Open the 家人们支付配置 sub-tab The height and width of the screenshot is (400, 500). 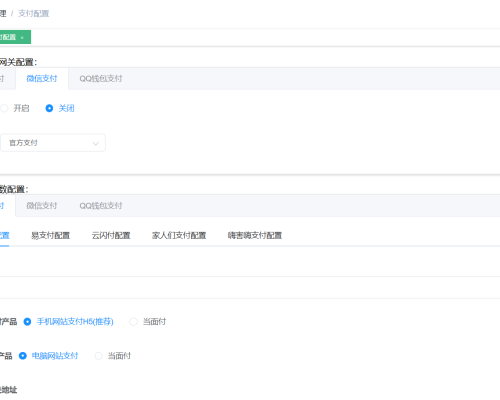click(x=179, y=236)
